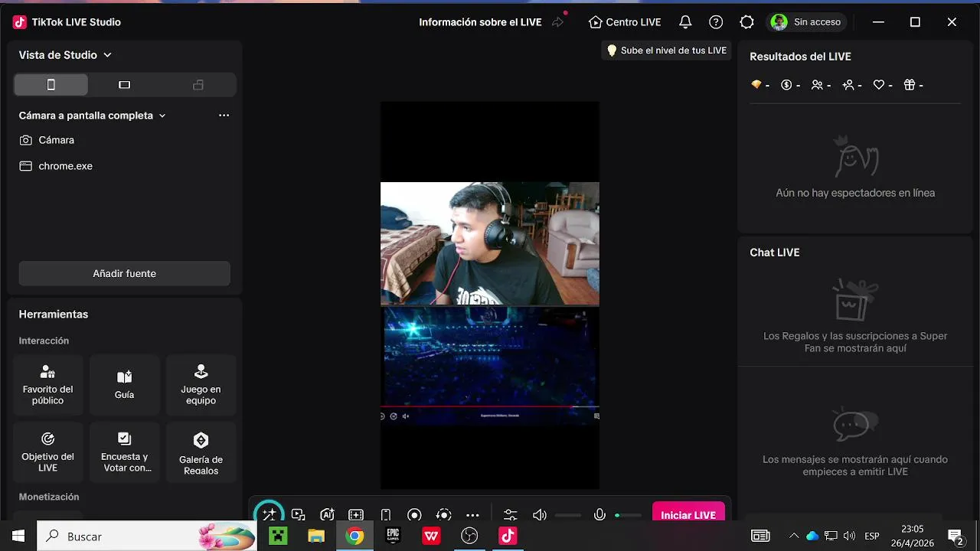The height and width of the screenshot is (551, 980).
Task: Select the chrome.exe source
Action: [125, 166]
